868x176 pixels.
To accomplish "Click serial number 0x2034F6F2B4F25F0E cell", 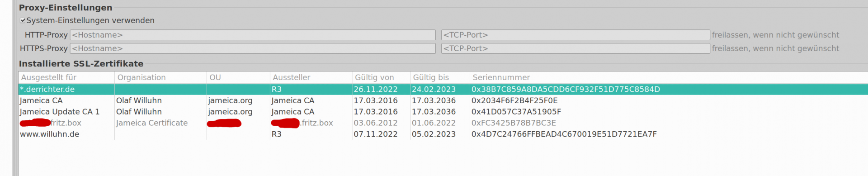I will 514,100.
